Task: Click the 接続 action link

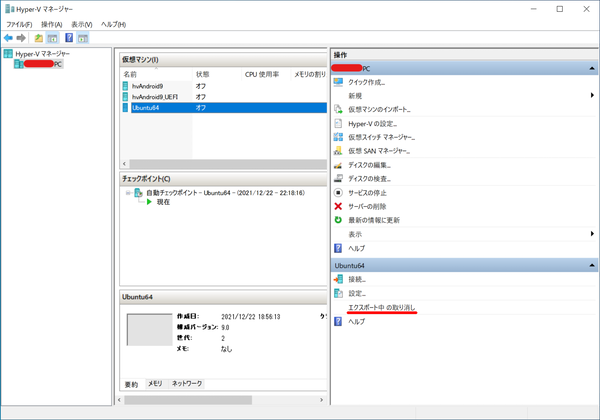Action: [357, 280]
